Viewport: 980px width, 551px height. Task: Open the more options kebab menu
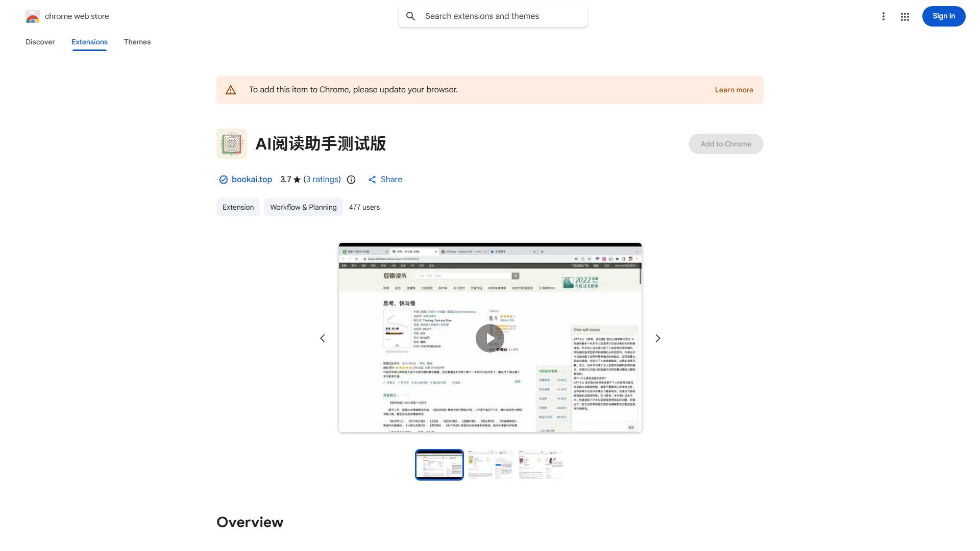pos(884,16)
